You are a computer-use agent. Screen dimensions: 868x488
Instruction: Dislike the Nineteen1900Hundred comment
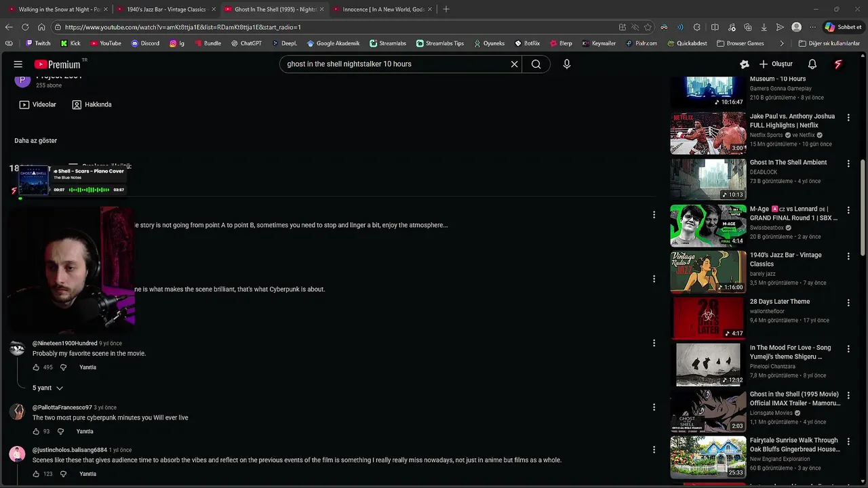(x=63, y=367)
